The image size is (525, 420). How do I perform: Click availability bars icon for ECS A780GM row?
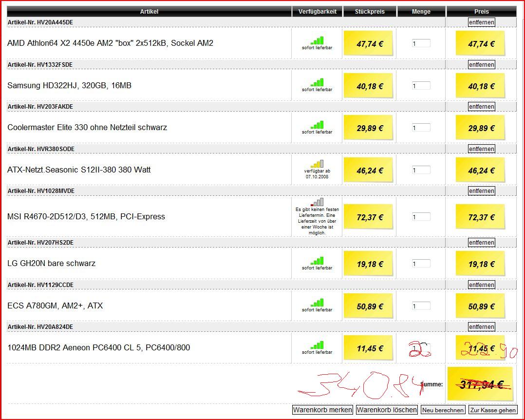pos(317,303)
